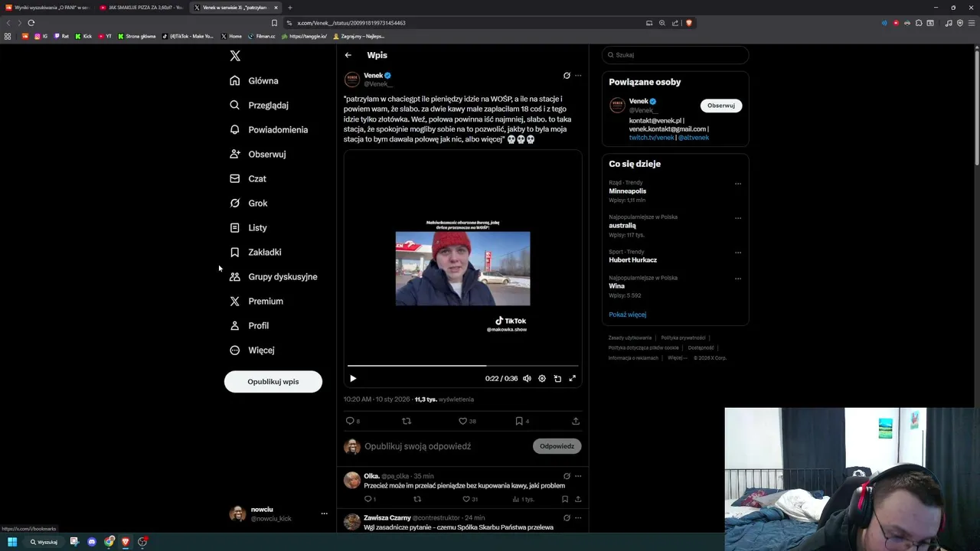Open options for Hubert Hurkacz trend
Image resolution: width=980 pixels, height=551 pixels.
click(738, 253)
